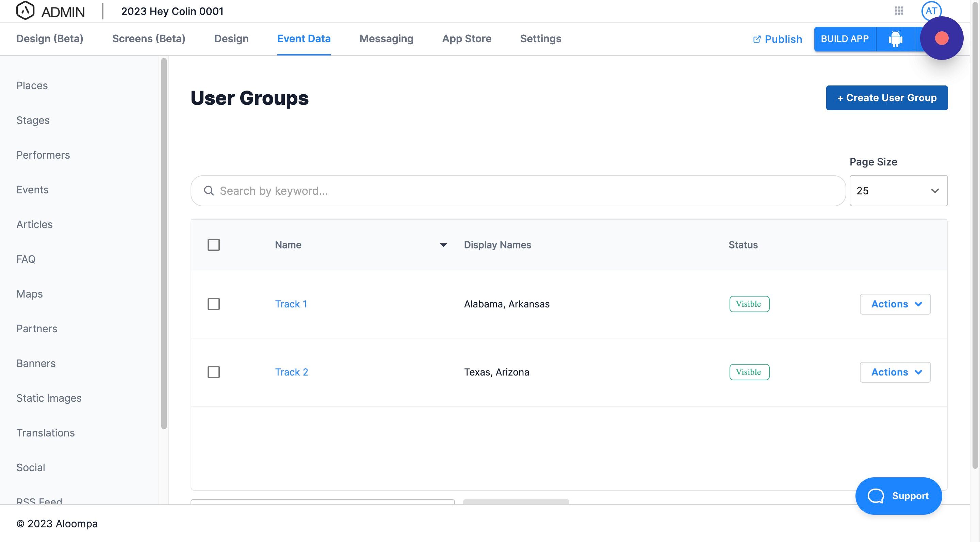Image resolution: width=980 pixels, height=542 pixels.
Task: Open the Design tab
Action: pyautogui.click(x=231, y=39)
